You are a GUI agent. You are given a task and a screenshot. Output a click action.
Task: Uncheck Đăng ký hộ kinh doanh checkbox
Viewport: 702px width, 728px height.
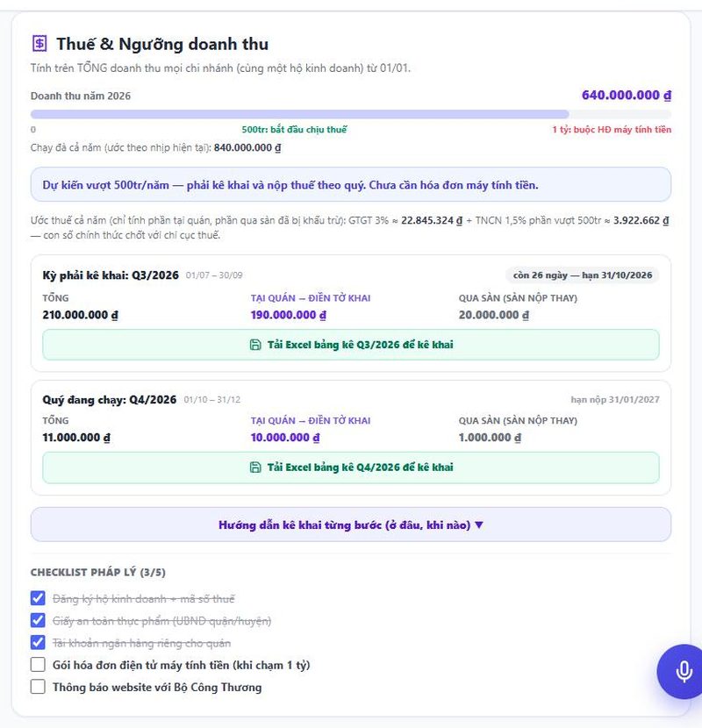38,598
